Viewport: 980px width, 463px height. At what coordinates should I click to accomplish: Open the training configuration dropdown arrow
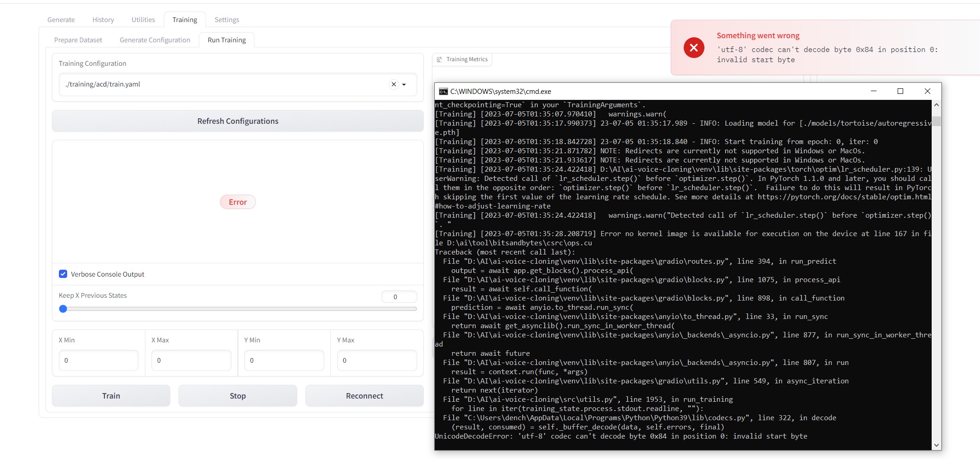coord(404,85)
